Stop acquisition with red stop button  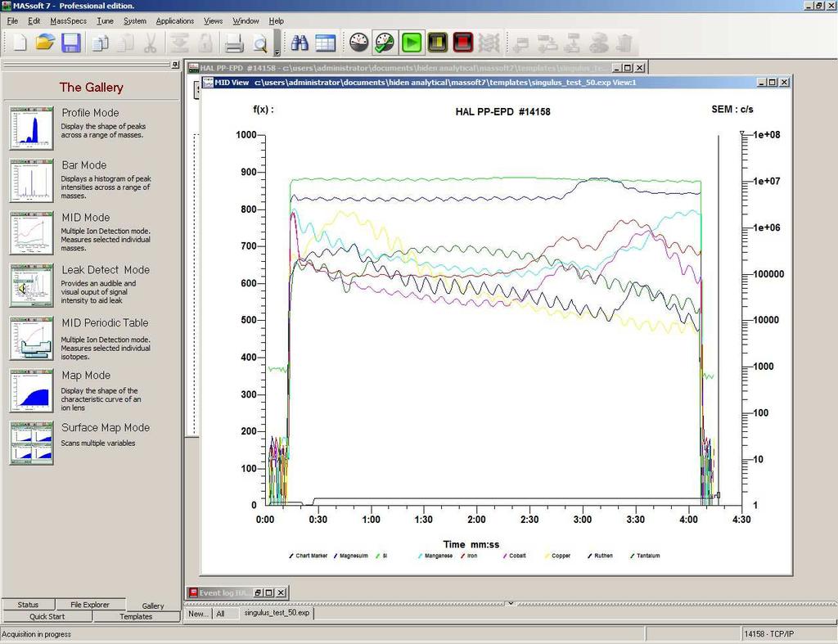tap(463, 43)
